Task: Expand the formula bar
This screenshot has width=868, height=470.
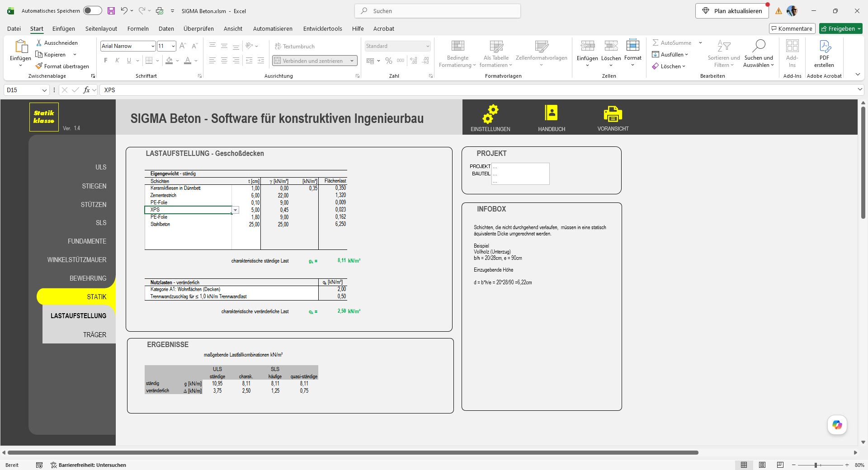Action: tap(860, 90)
